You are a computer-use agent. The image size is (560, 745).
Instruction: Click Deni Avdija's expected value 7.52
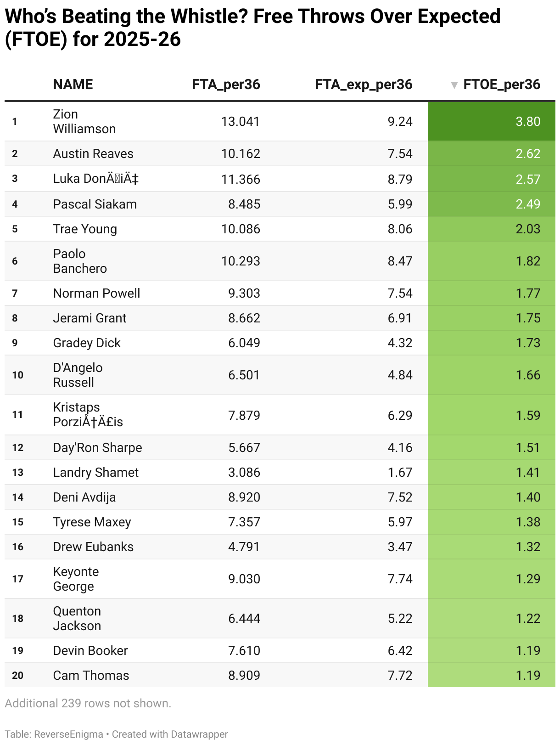pos(400,497)
